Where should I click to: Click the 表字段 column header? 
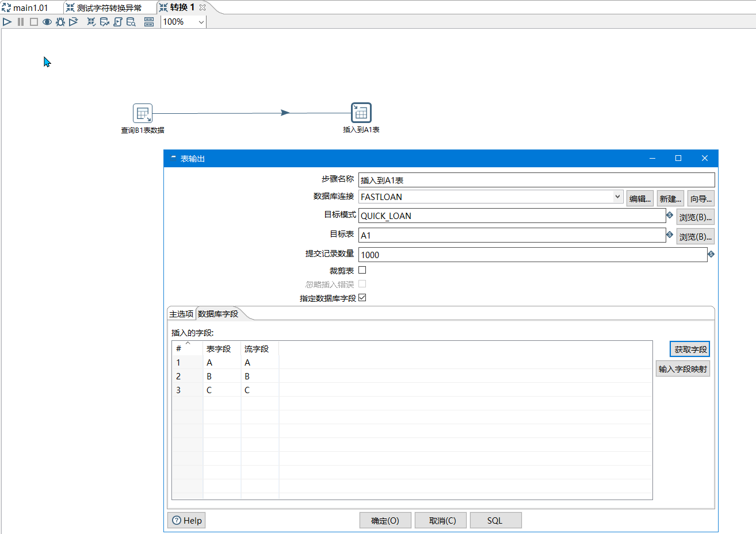pos(222,348)
